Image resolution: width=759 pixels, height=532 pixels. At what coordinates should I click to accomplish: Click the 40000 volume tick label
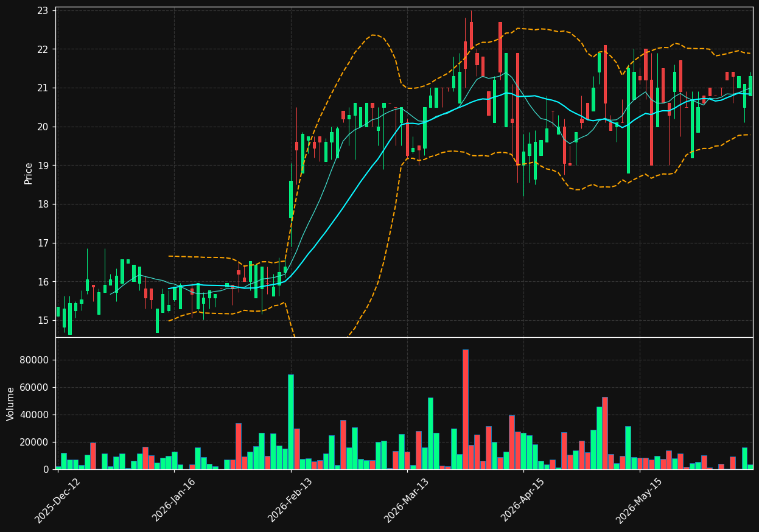(35, 415)
